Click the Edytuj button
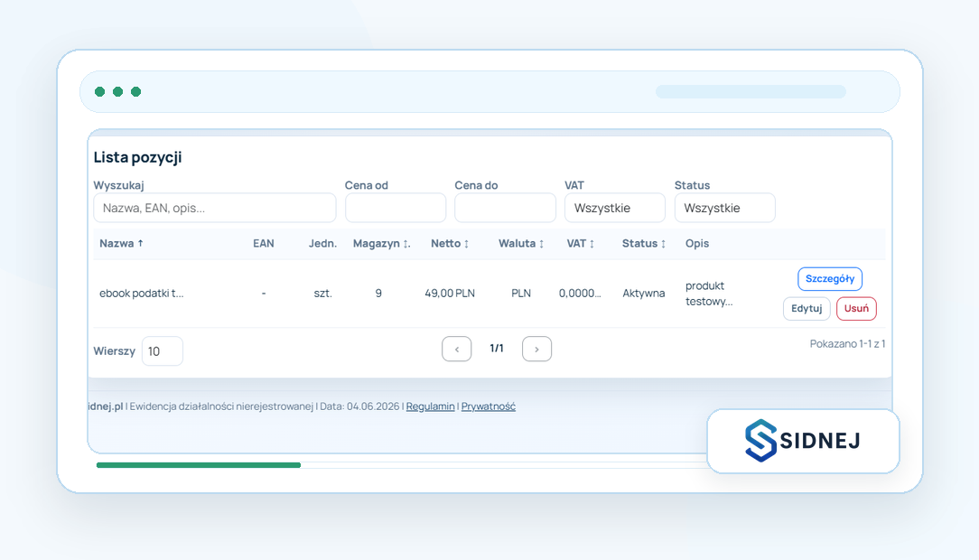This screenshot has width=979, height=560. (x=807, y=308)
